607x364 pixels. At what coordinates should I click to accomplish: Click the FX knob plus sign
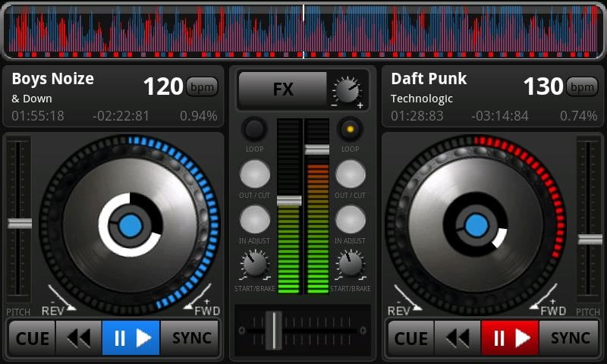click(x=360, y=105)
